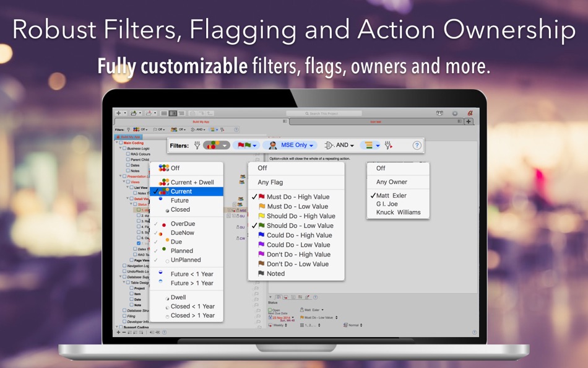The width and height of the screenshot is (588, 368).
Task: Select Any Owner in the owner menu
Action: point(398,182)
